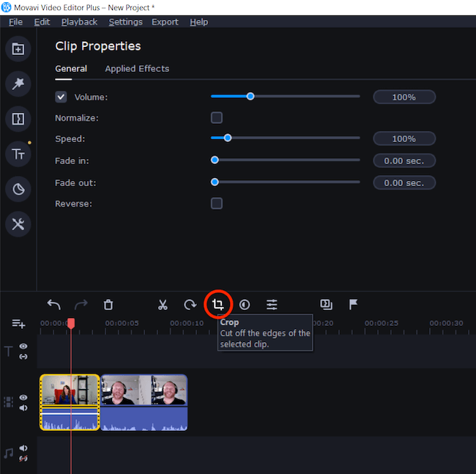Enable the Reverse checkbox
This screenshot has height=474, width=476.
pyautogui.click(x=217, y=204)
